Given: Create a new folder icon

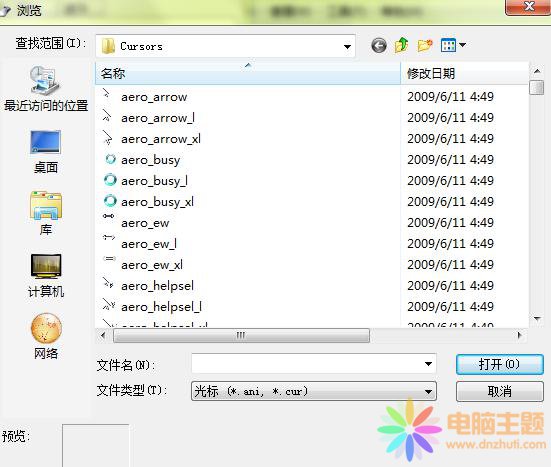Looking at the screenshot, I should click(x=425, y=45).
